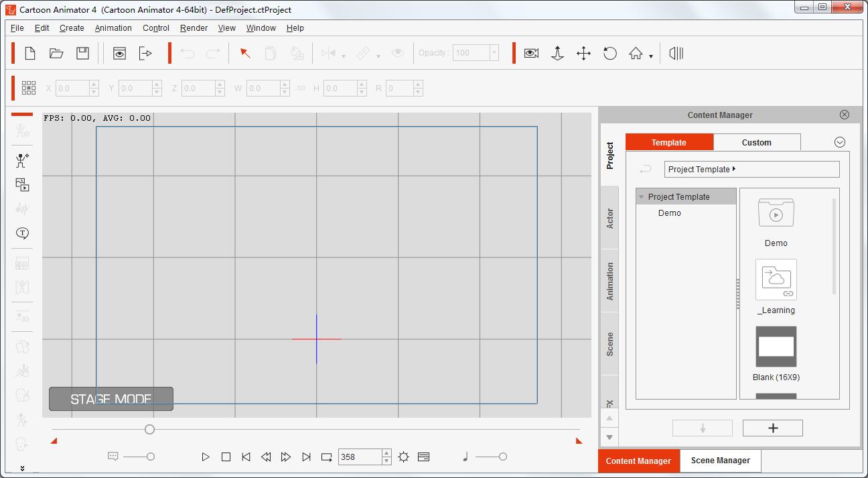The image size is (868, 478).
Task: Stop the playback
Action: tap(226, 457)
